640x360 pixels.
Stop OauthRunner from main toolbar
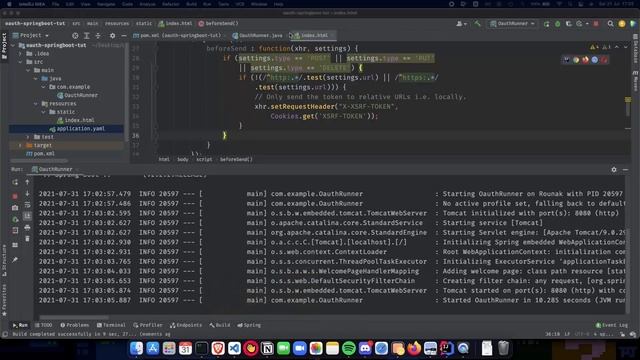596,24
